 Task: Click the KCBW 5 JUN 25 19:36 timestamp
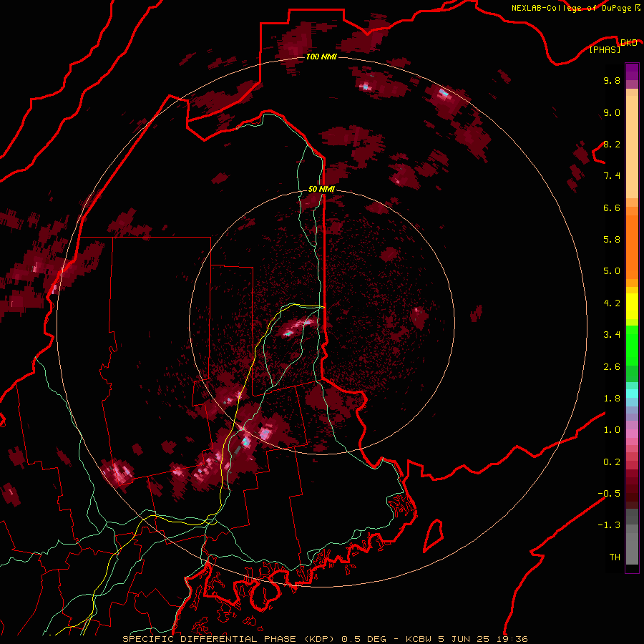(x=467, y=639)
